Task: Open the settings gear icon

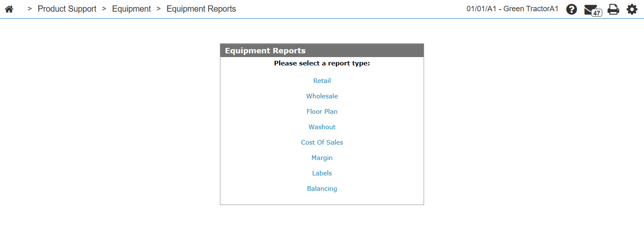Action: pos(632,9)
